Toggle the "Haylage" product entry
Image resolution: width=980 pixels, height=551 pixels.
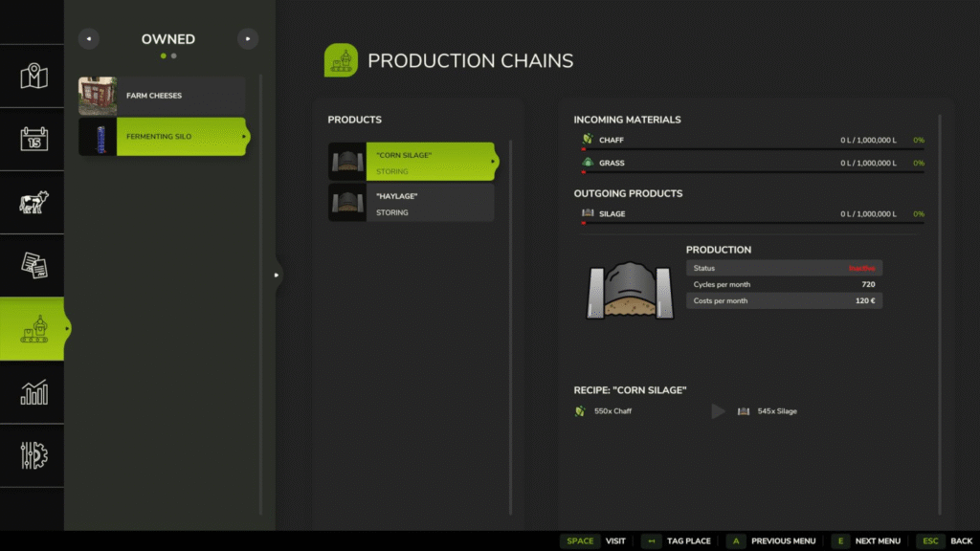click(412, 203)
